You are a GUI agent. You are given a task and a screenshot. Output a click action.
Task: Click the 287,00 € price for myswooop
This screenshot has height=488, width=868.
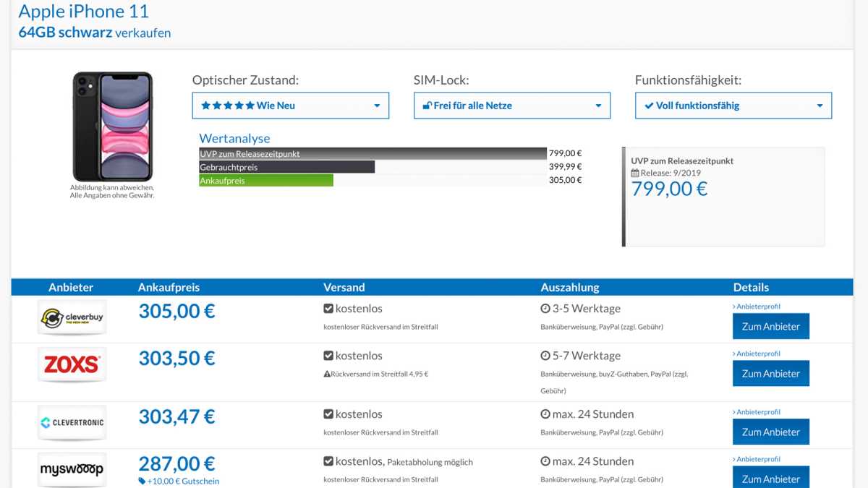click(x=176, y=463)
